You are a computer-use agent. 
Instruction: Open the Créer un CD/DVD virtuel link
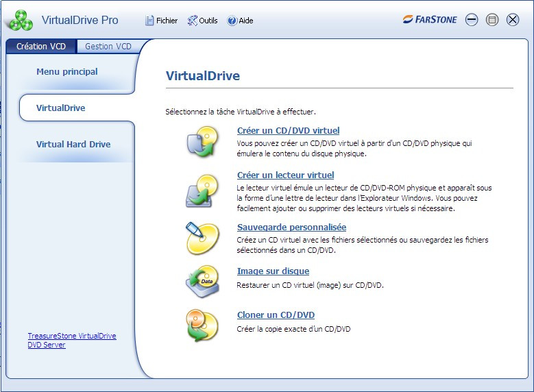[x=288, y=130]
